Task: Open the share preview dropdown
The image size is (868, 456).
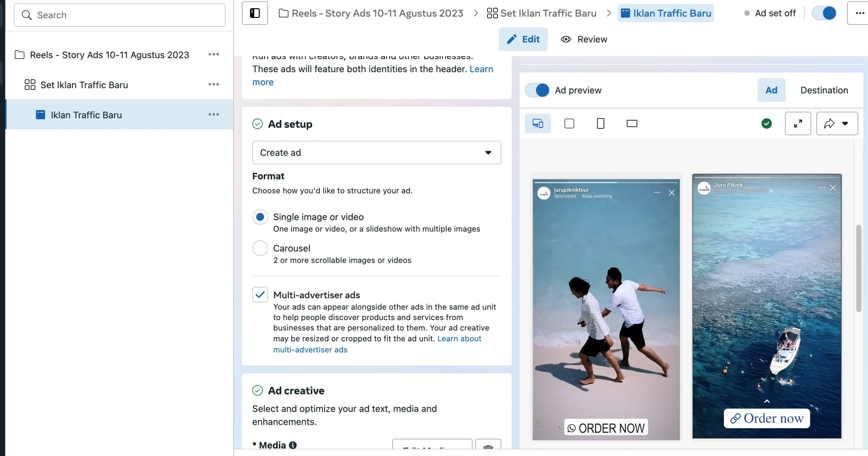Action: coord(837,124)
